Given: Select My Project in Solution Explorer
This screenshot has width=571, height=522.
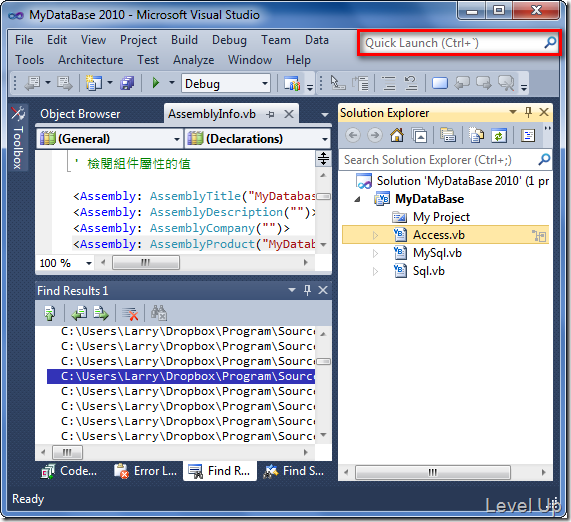Looking at the screenshot, I should 441,217.
